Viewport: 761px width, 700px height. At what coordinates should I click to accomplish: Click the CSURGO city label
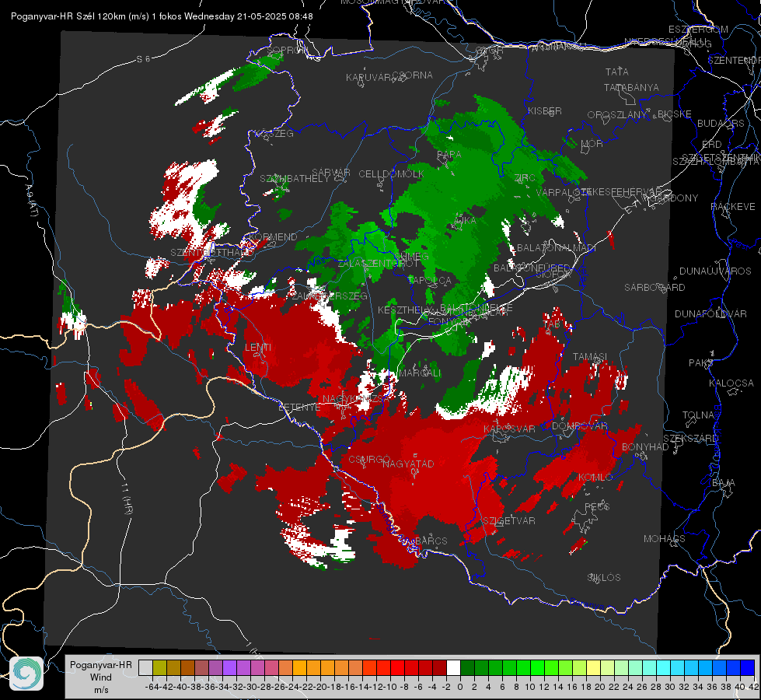click(x=369, y=460)
